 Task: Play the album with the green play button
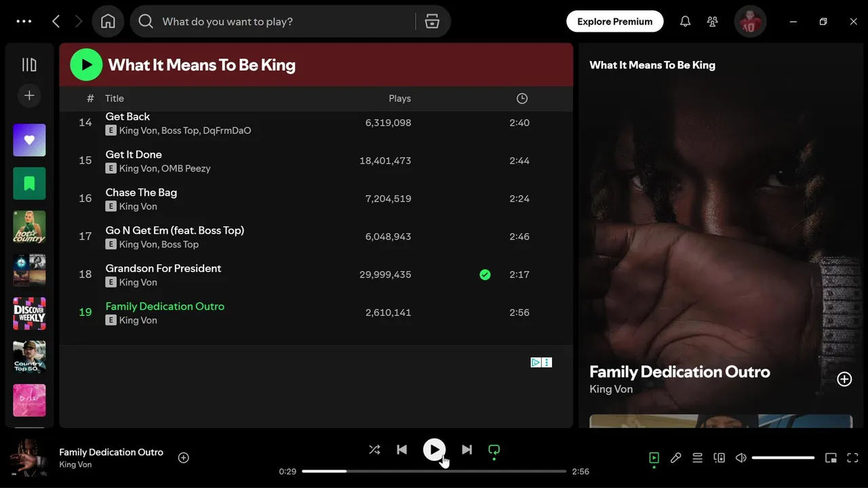86,65
